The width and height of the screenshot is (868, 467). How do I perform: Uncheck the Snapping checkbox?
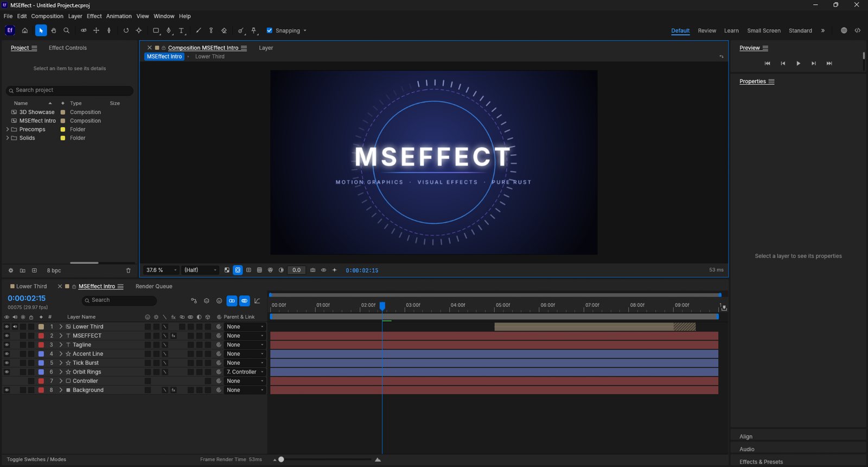270,30
